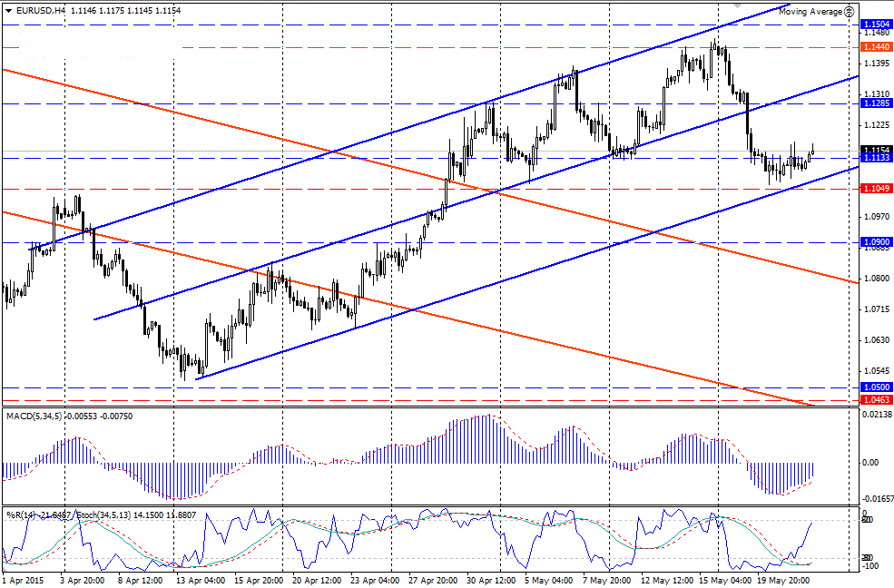Select the blue 1.1285 price level label
894x588 pixels.
(x=877, y=103)
